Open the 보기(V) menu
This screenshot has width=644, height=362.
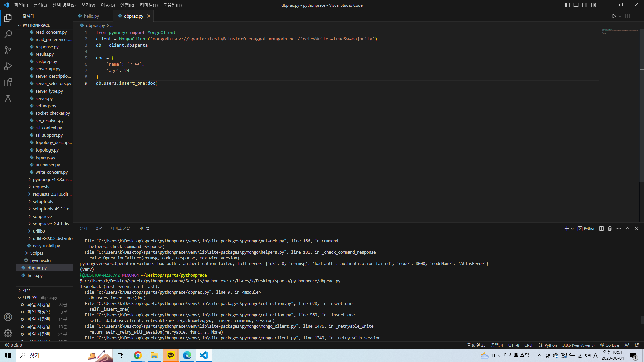point(88,5)
